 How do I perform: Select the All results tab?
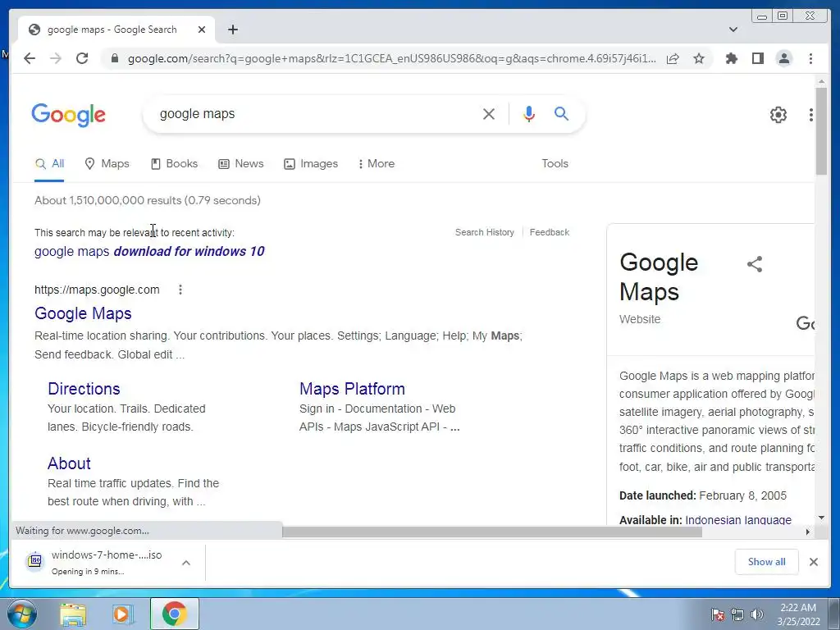click(x=49, y=164)
